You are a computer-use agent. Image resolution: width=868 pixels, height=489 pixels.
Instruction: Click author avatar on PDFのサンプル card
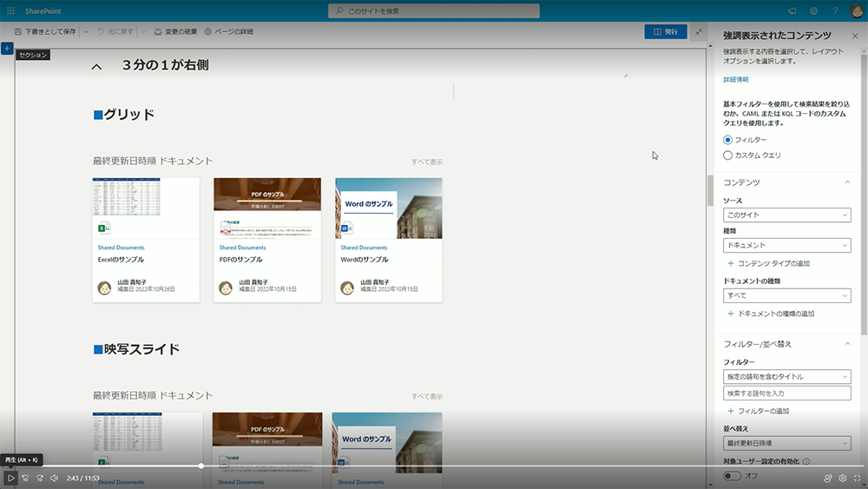tap(226, 288)
